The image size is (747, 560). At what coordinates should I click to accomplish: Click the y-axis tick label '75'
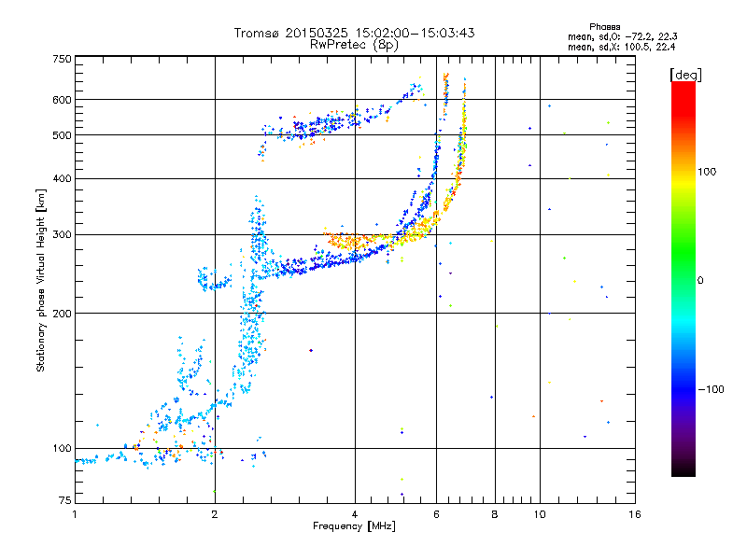(x=65, y=500)
